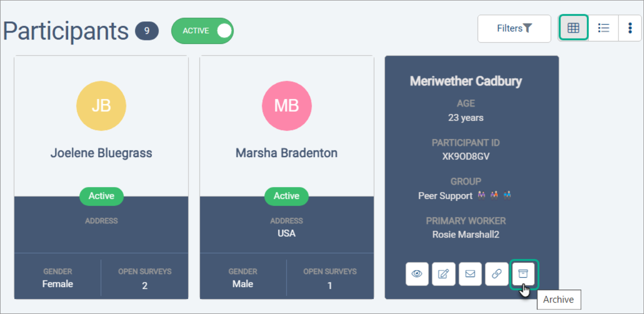Click Marsha's green Active status badge

point(286,196)
